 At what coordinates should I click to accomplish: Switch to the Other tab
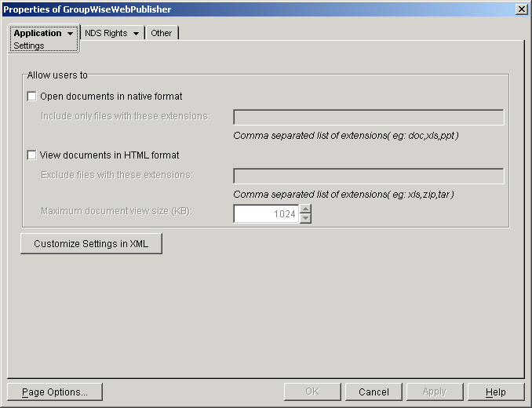coord(161,33)
